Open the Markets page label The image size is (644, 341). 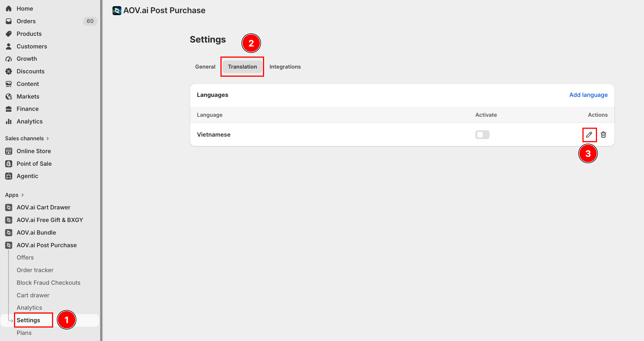pos(28,97)
